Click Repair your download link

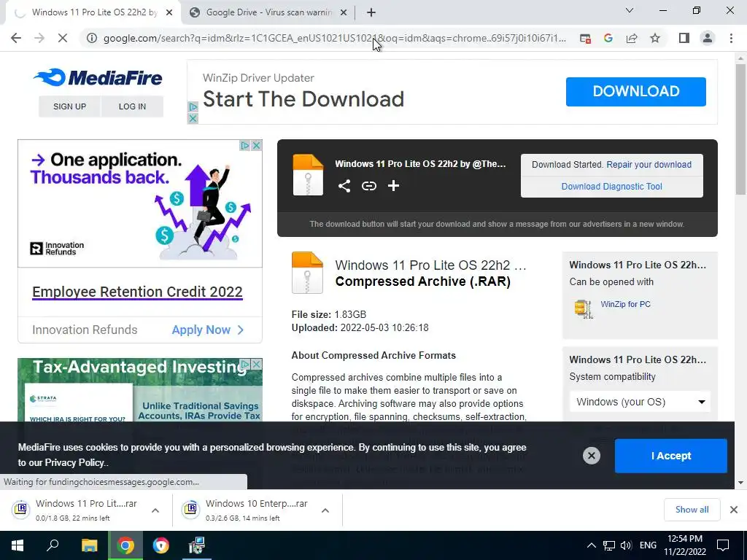649,165
